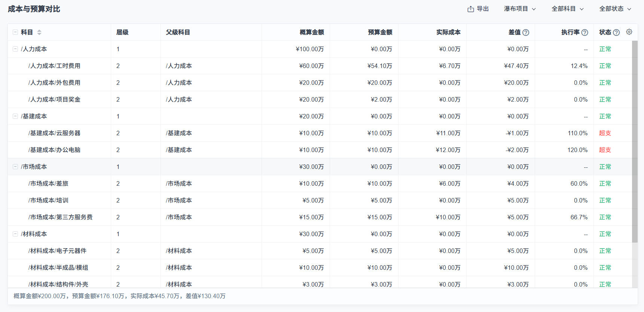Open the 全部科目 filter dropdown

pyautogui.click(x=567, y=9)
